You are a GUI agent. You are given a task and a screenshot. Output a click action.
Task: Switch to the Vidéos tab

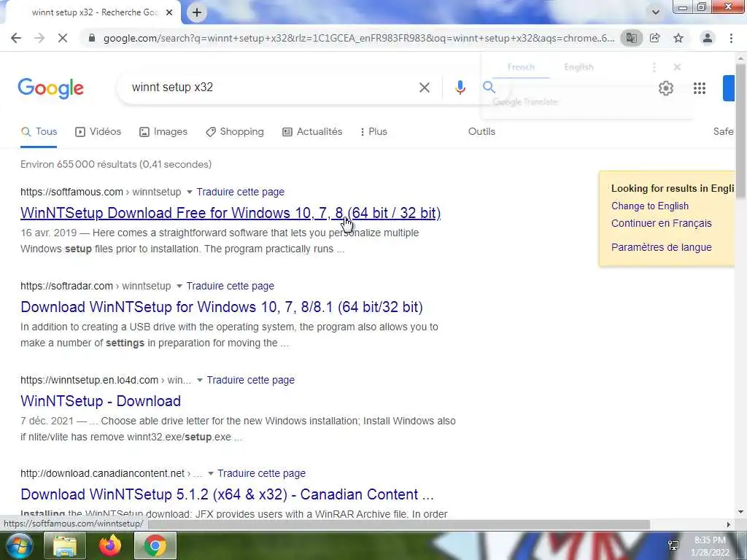pyautogui.click(x=98, y=132)
